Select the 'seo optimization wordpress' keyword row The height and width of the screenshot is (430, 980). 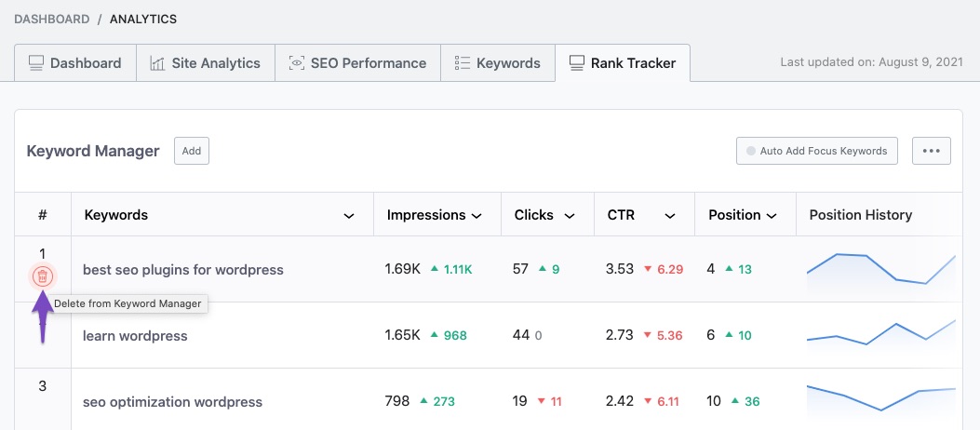coord(172,402)
